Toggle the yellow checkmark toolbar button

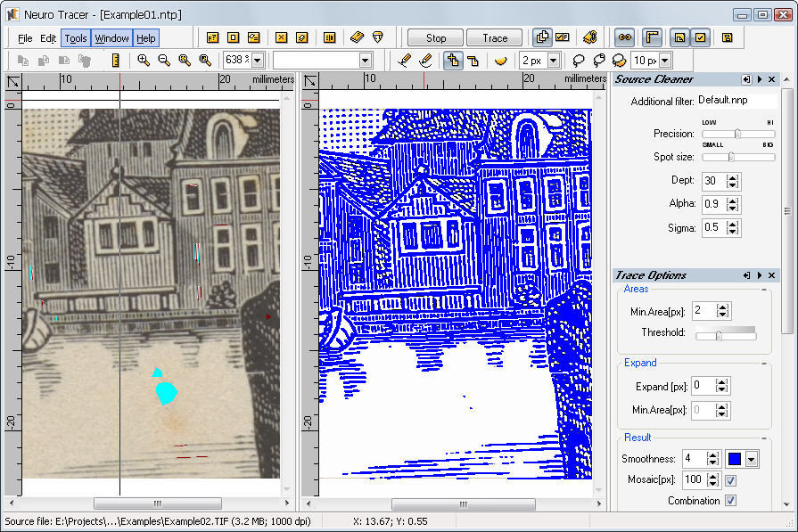700,37
